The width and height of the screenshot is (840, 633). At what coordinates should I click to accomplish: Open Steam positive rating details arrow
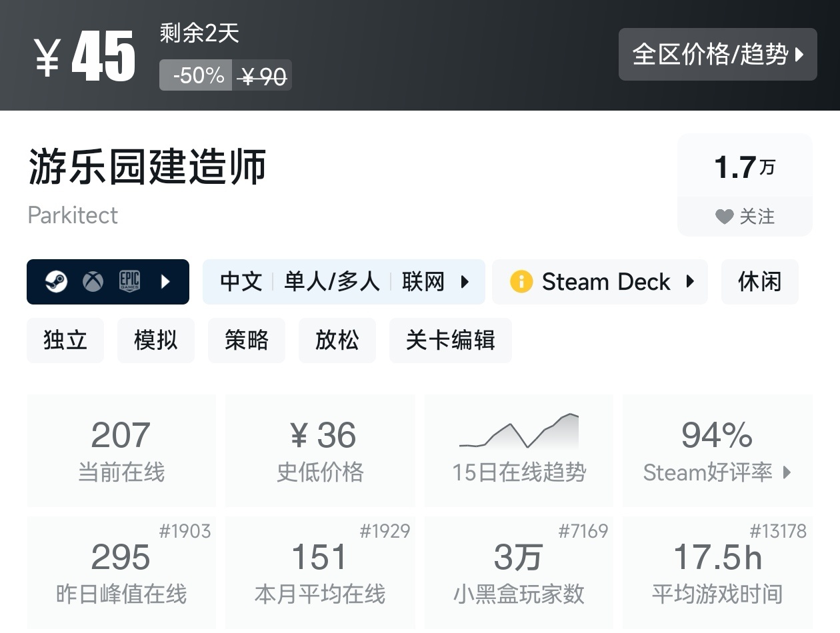[787, 472]
